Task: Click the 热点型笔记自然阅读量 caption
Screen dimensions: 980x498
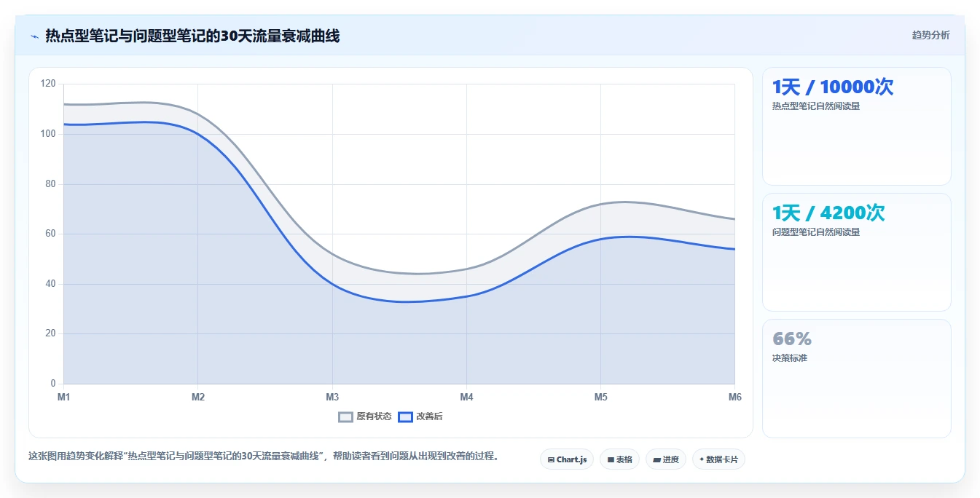Action: coord(816,106)
